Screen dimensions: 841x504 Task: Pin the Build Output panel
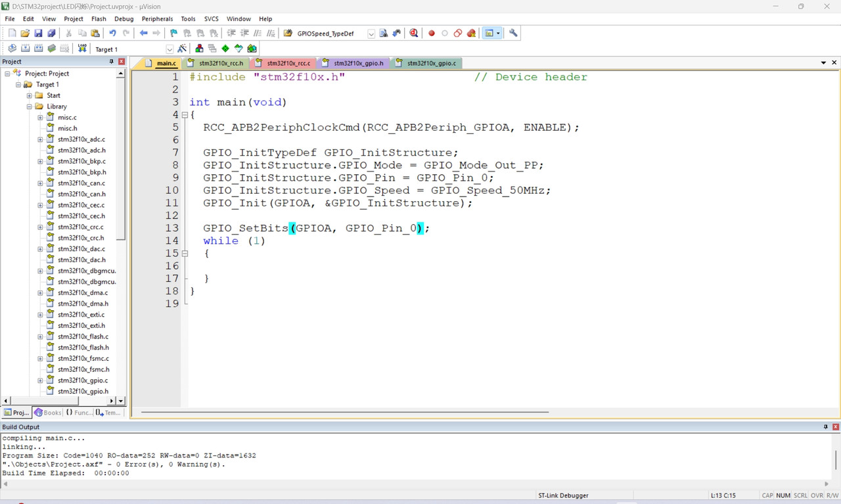click(826, 427)
